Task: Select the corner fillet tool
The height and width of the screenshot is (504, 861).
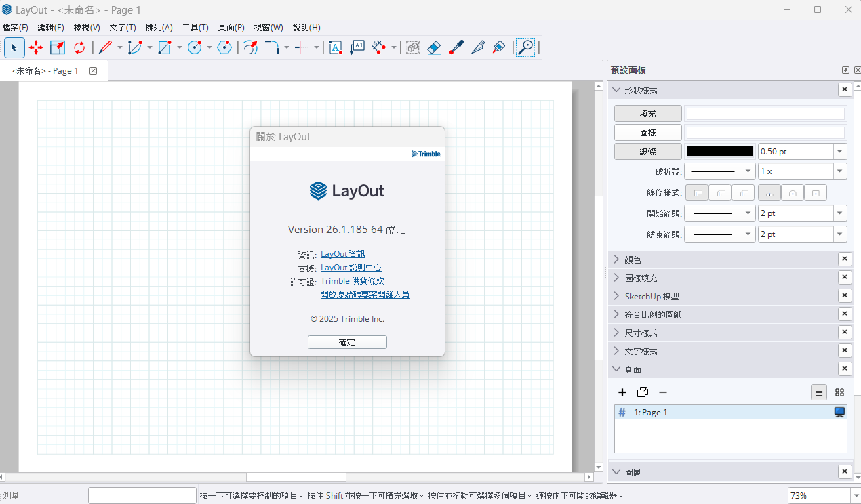Action: coord(272,47)
